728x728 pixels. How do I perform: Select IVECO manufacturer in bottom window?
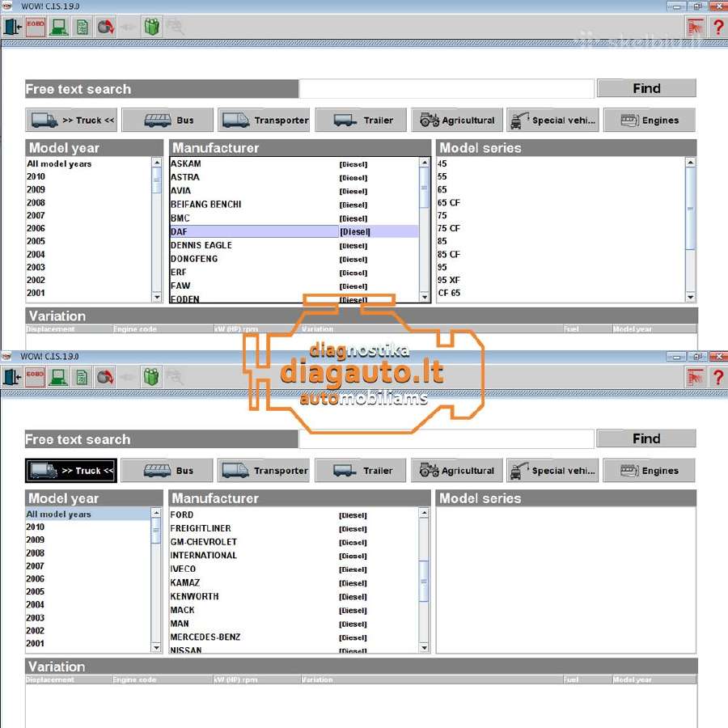pyautogui.click(x=294, y=569)
